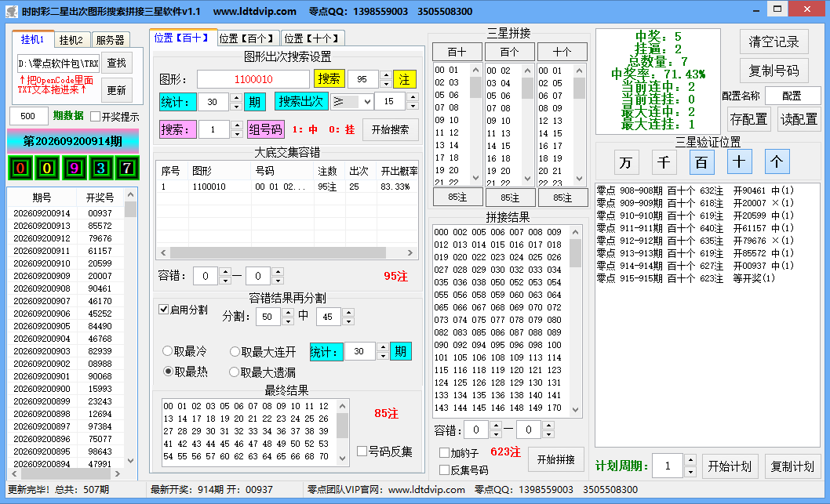Click the 配置名称 input field
This screenshot has width=830, height=504.
click(x=792, y=96)
